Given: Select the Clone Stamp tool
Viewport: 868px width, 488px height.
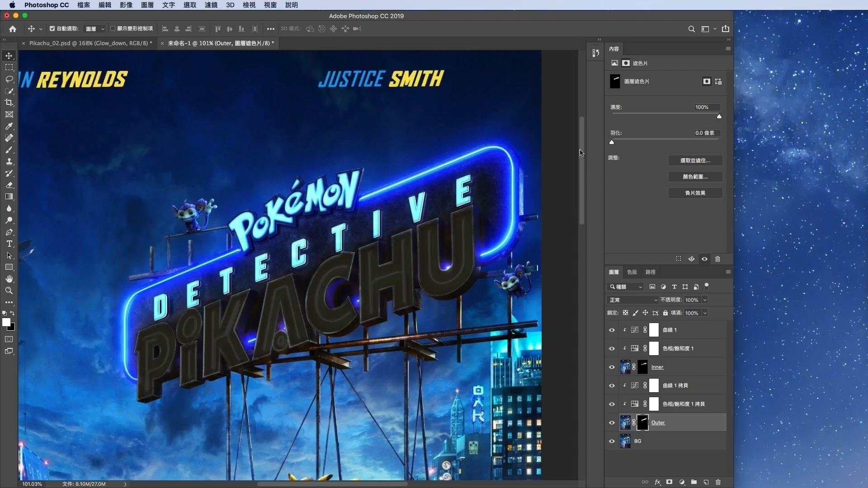Looking at the screenshot, I should pyautogui.click(x=9, y=161).
